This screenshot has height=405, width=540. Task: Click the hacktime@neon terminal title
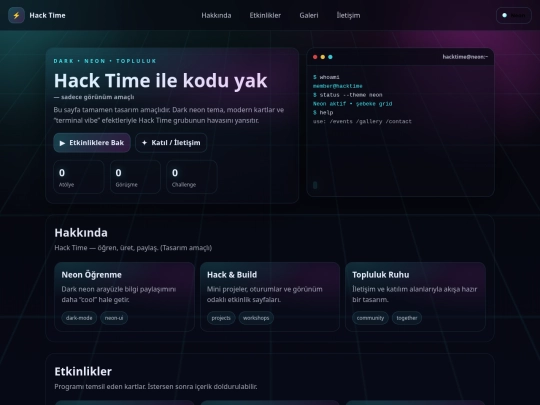(465, 57)
